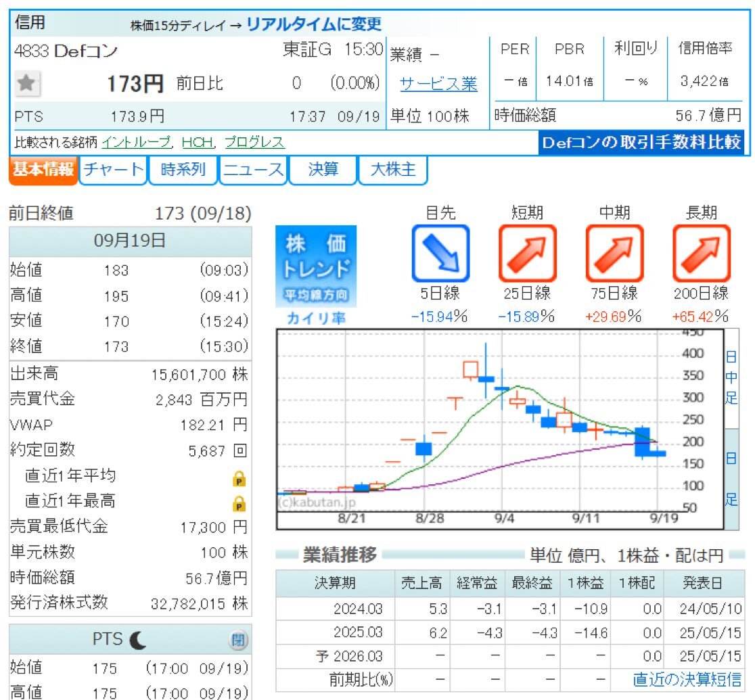Open the チャート tab
Screen dimensions: 755x700
click(x=114, y=169)
